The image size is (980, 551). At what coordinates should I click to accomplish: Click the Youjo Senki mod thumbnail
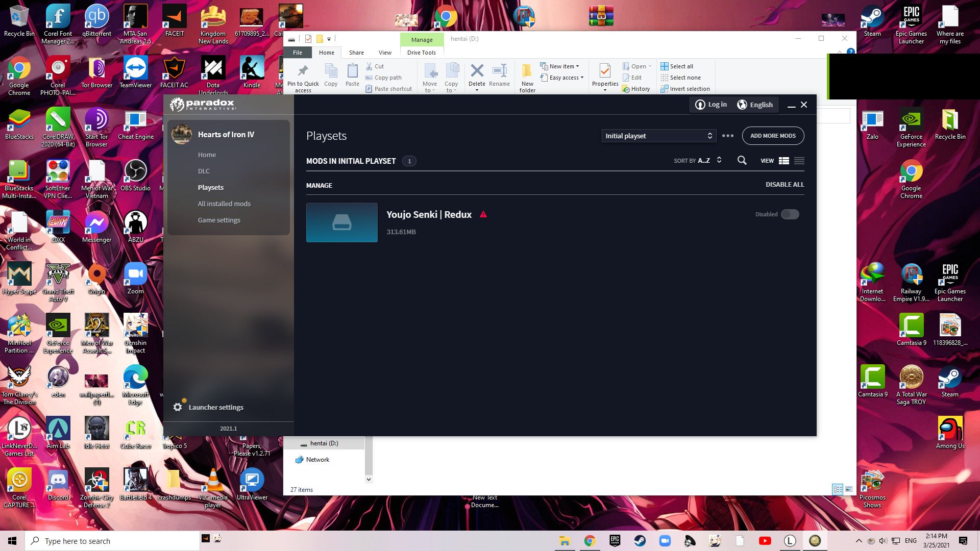(342, 222)
